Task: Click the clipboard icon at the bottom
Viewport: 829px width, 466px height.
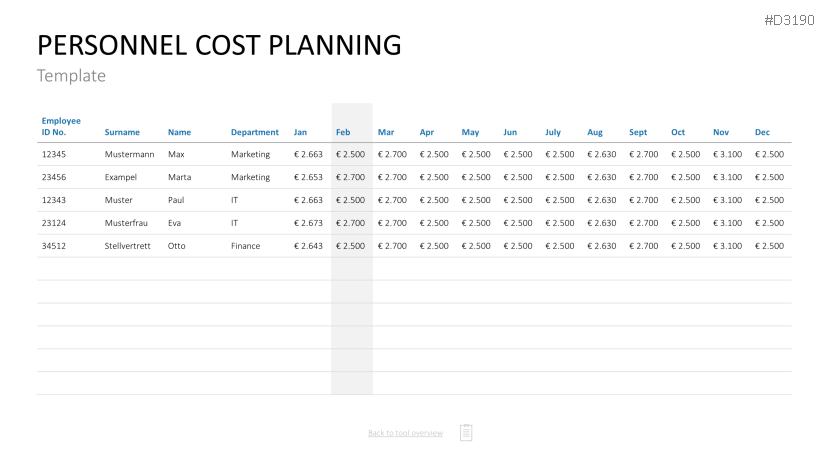Action: [466, 432]
